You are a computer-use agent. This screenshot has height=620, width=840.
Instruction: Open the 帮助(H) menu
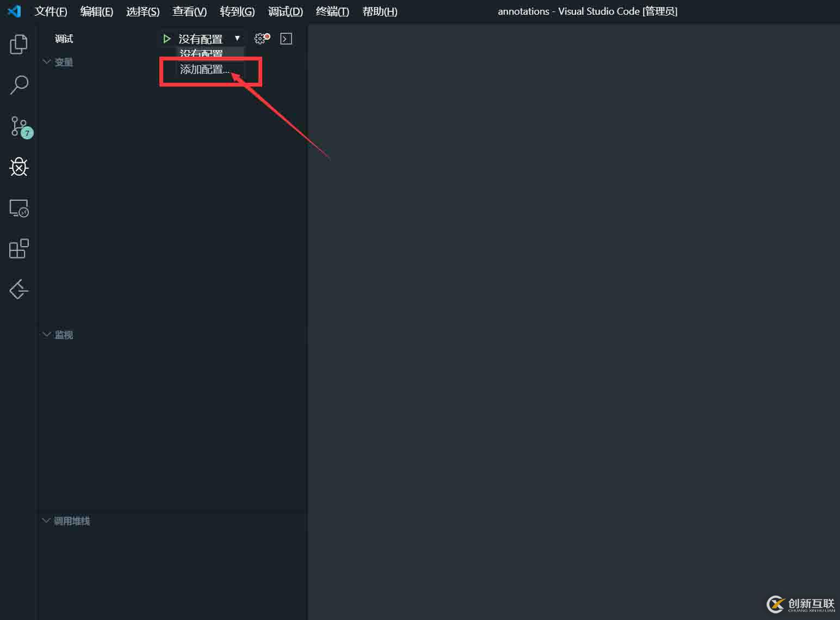coord(380,11)
